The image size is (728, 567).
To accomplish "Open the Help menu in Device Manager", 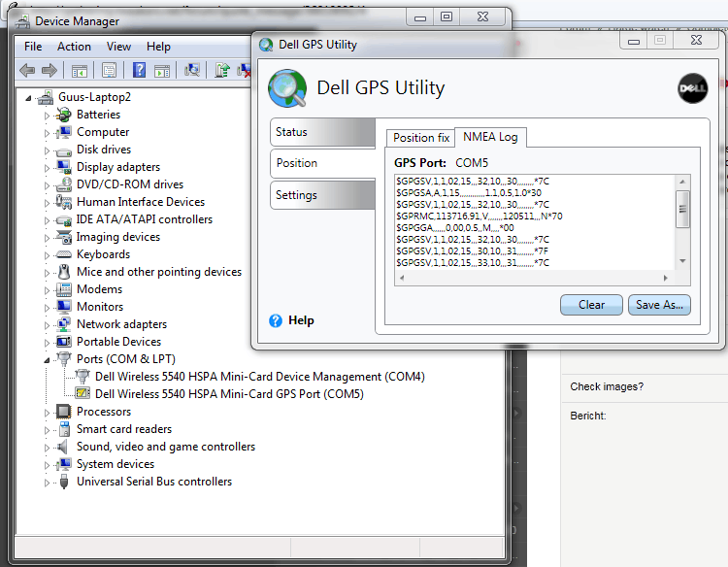I will tap(158, 47).
